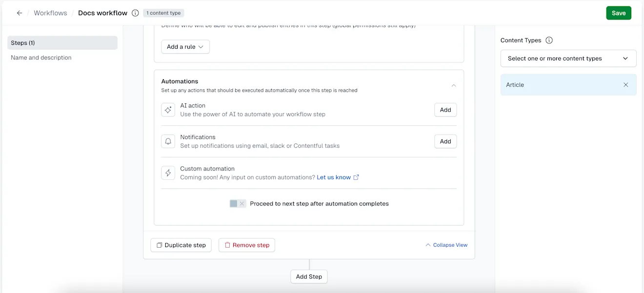
Task: Click Collapse View
Action: coord(446,245)
